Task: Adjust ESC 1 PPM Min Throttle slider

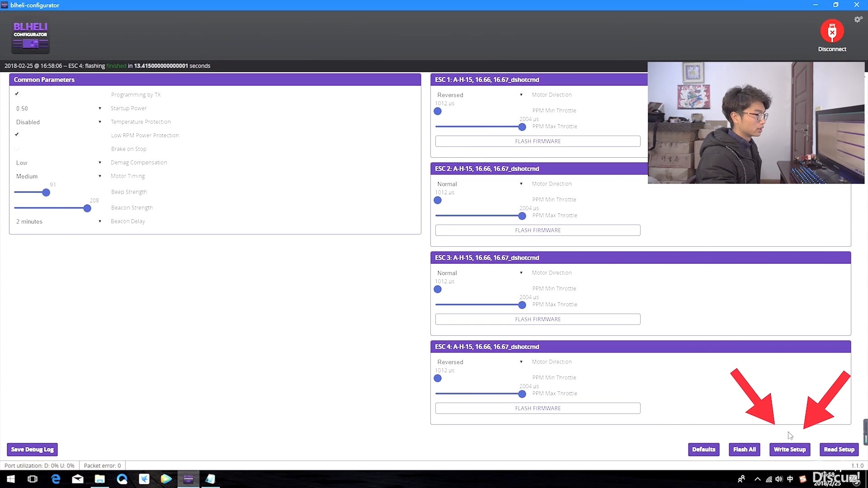Action: pos(438,111)
